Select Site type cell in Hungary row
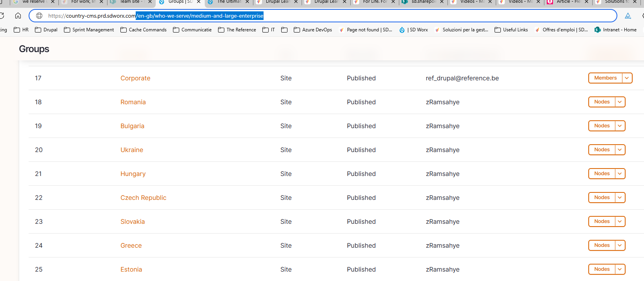 286,174
